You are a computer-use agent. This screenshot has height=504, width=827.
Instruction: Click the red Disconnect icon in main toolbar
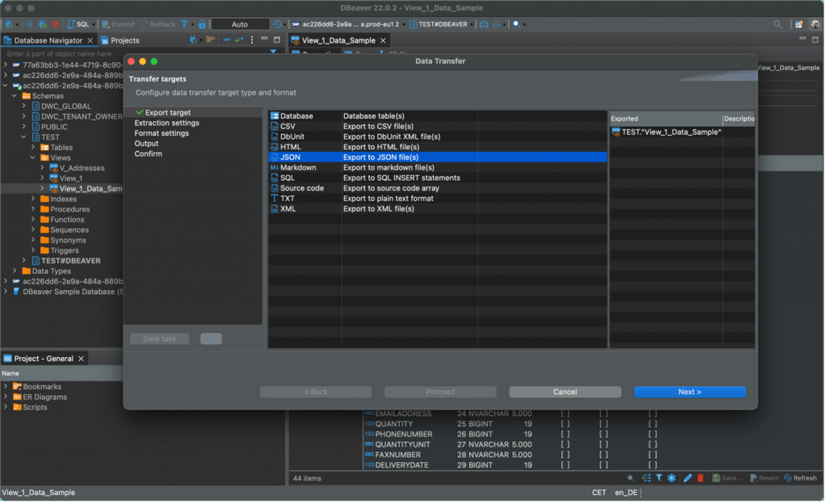click(54, 24)
